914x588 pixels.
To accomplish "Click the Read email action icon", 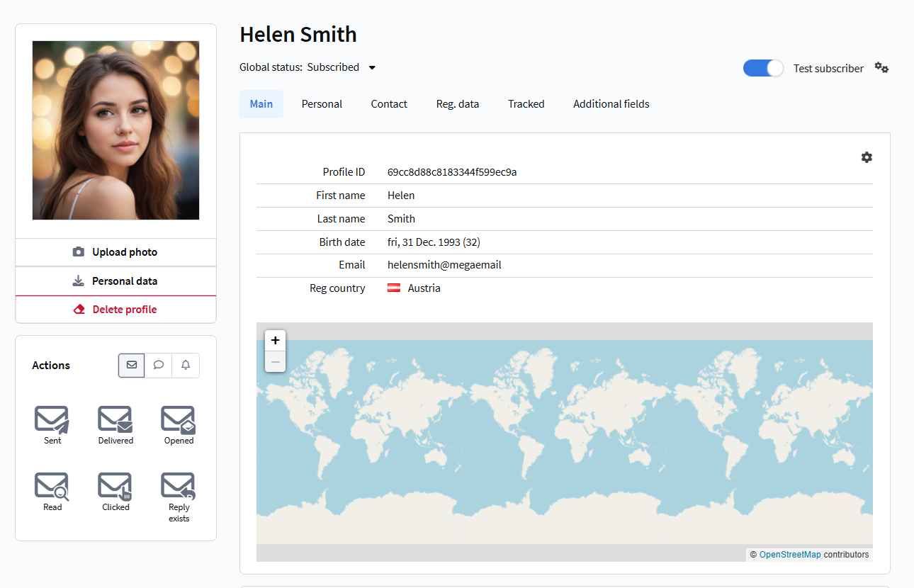I will [52, 486].
